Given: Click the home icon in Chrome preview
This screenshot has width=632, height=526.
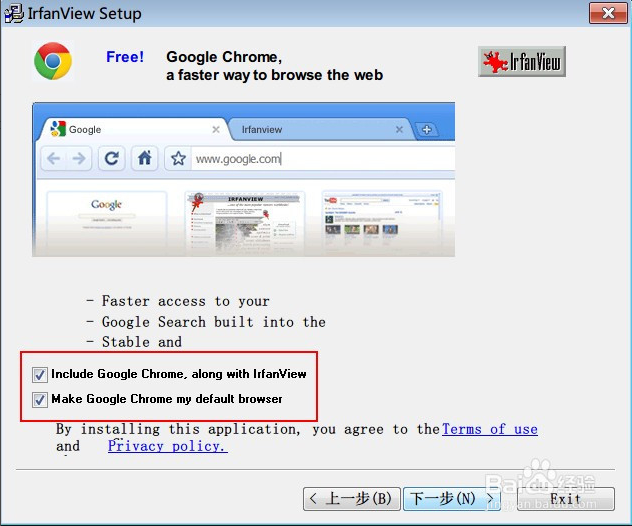Looking at the screenshot, I should pos(145,158).
